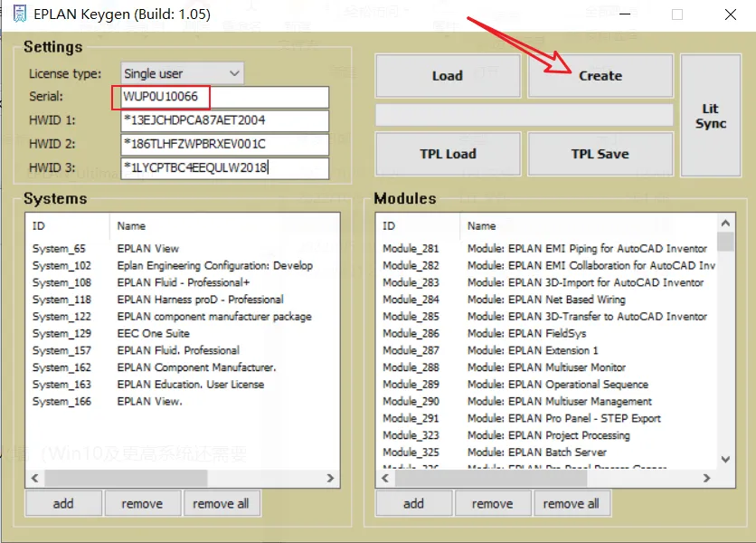
Task: Select System_65 EPLAN View row
Action: click(x=183, y=249)
